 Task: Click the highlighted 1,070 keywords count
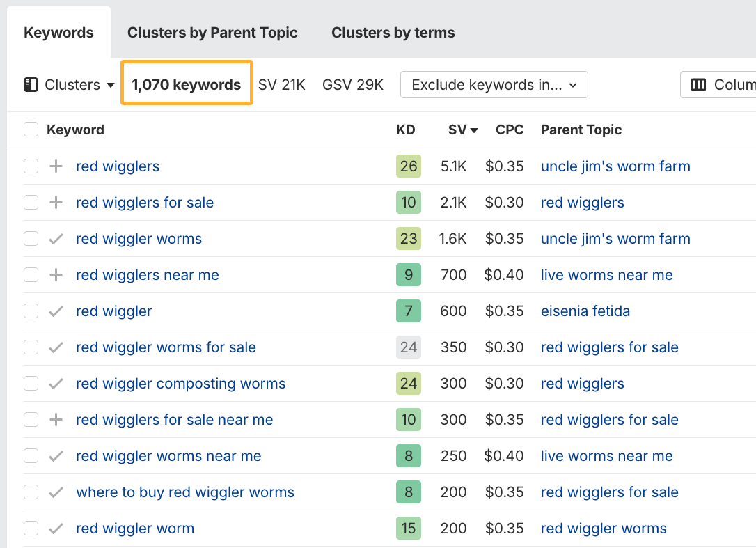(187, 83)
